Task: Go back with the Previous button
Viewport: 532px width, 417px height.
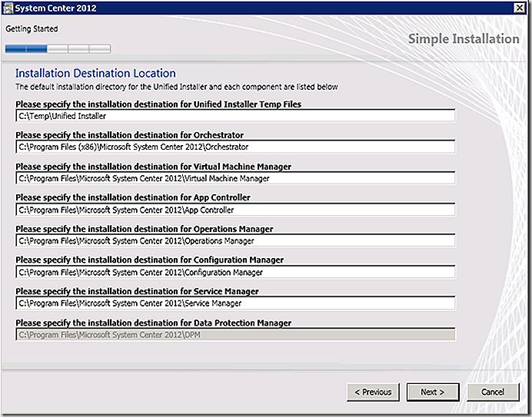Action: click(373, 392)
